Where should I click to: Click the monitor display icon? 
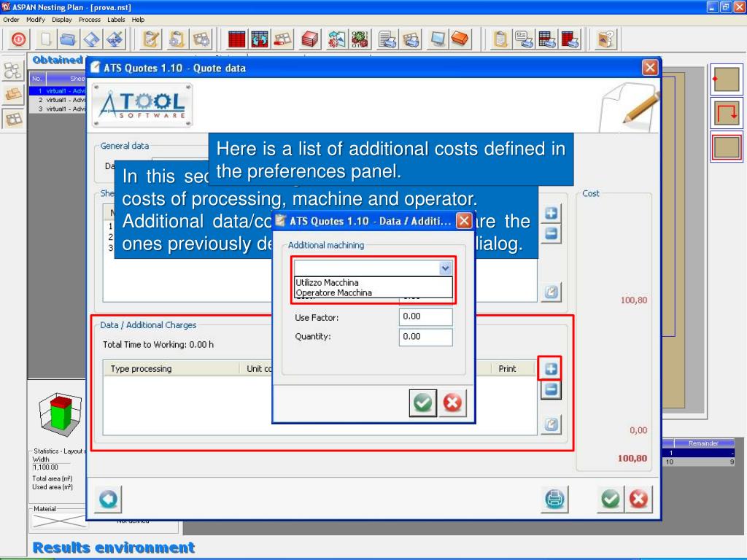point(437,39)
